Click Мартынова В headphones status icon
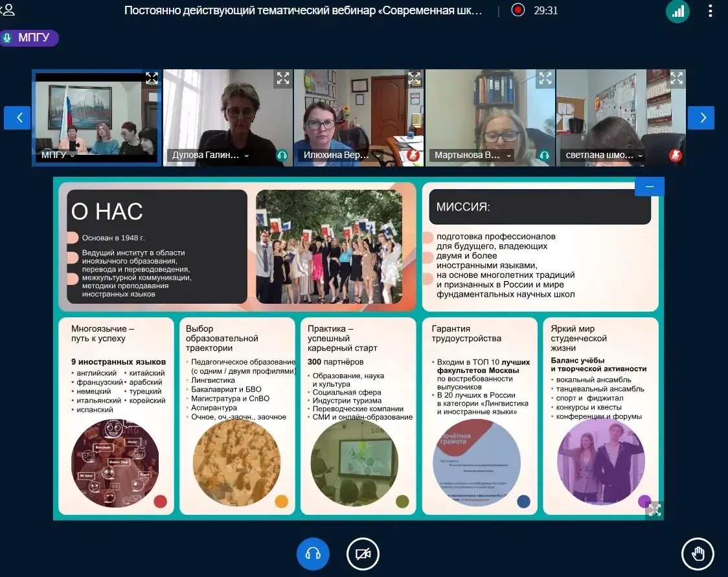728x577 pixels. click(545, 155)
